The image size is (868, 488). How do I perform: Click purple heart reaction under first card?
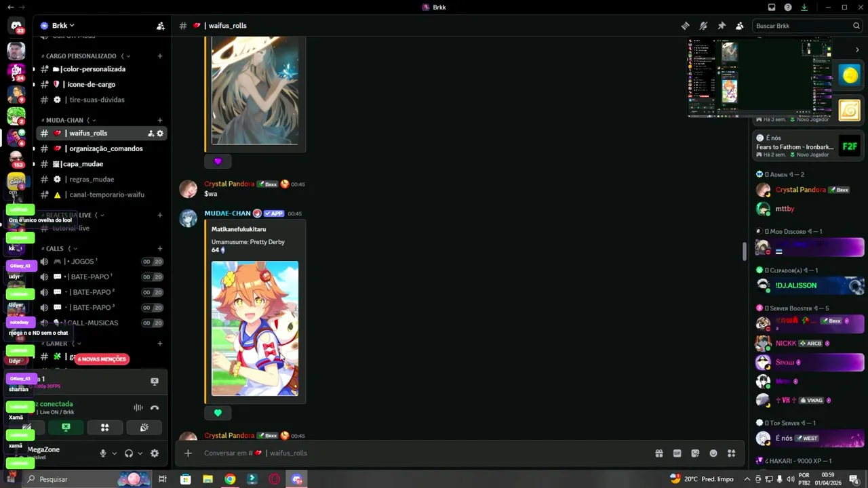[x=218, y=161]
